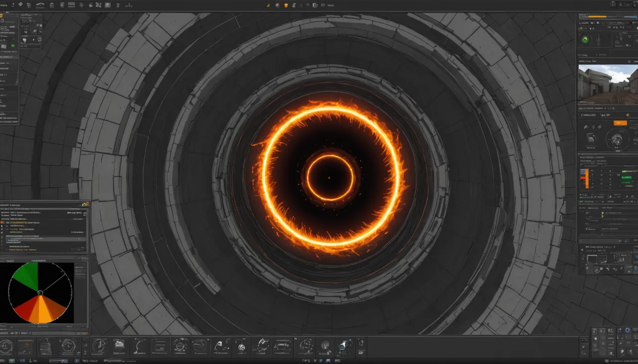
Task: Select the large flaming ring in the viewport
Action: pyautogui.click(x=330, y=176)
